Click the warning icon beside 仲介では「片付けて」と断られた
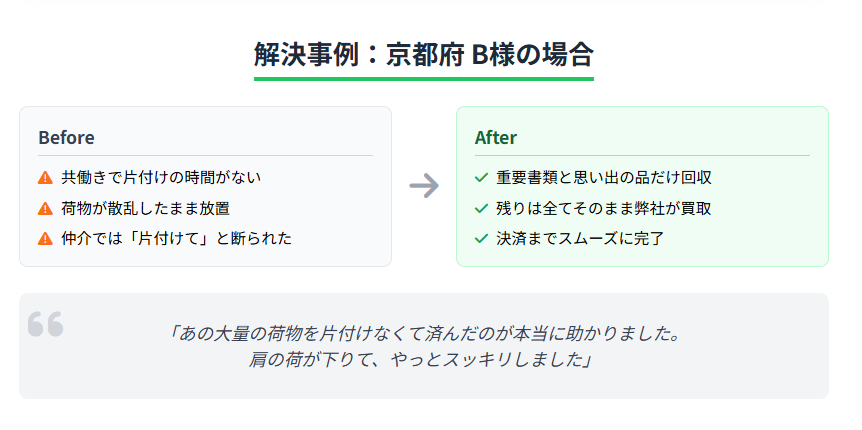 [45, 239]
